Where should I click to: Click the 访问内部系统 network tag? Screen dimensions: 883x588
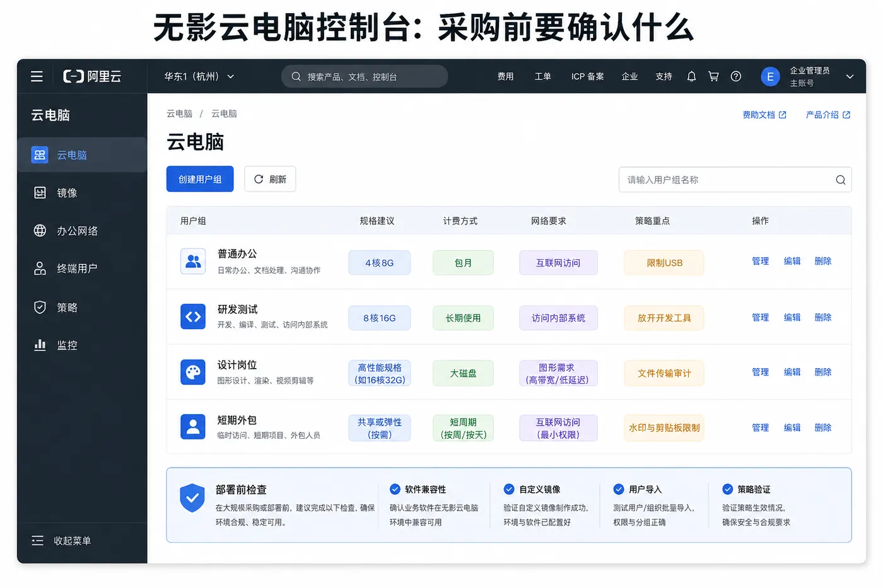tap(558, 318)
